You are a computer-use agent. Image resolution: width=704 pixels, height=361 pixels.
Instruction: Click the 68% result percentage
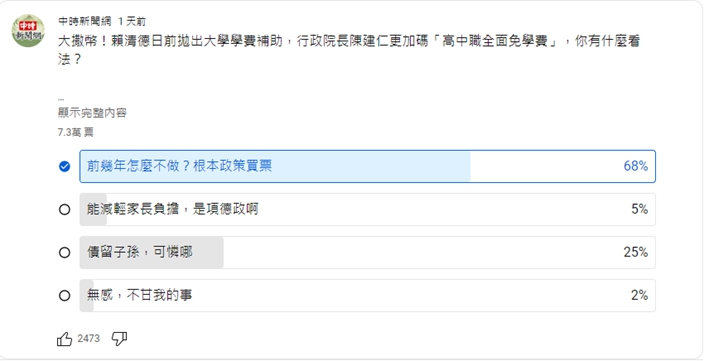tap(635, 166)
